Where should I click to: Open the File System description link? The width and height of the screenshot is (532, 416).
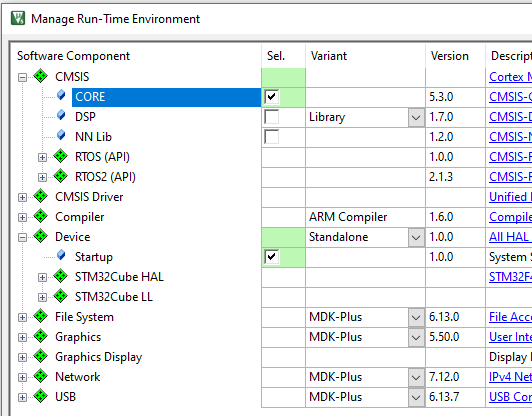coord(510,317)
